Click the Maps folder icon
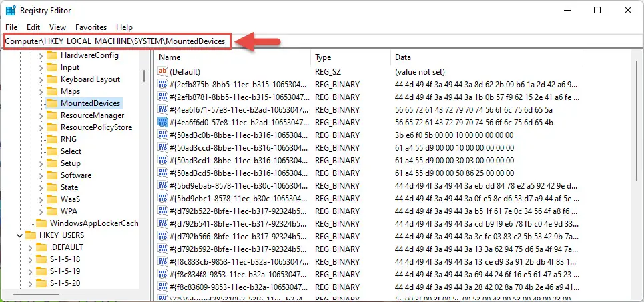 coord(52,91)
